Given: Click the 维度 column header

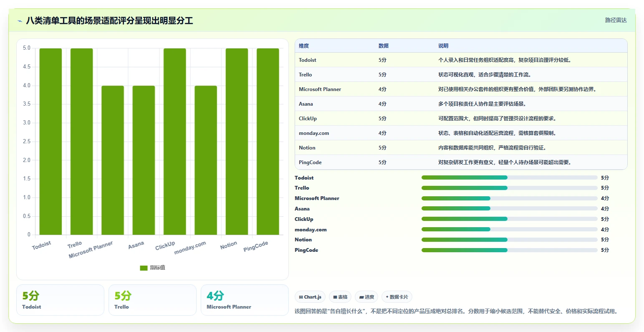Looking at the screenshot, I should pos(304,46).
